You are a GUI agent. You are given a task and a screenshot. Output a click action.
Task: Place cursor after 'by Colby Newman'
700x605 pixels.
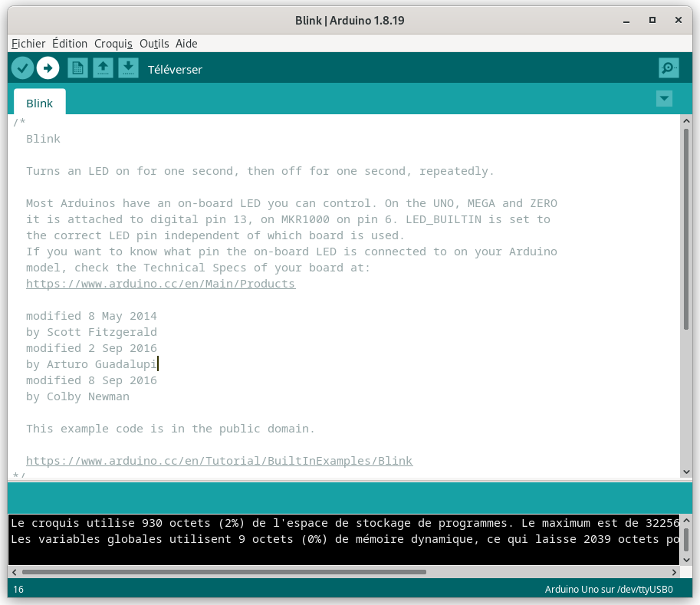(x=130, y=396)
